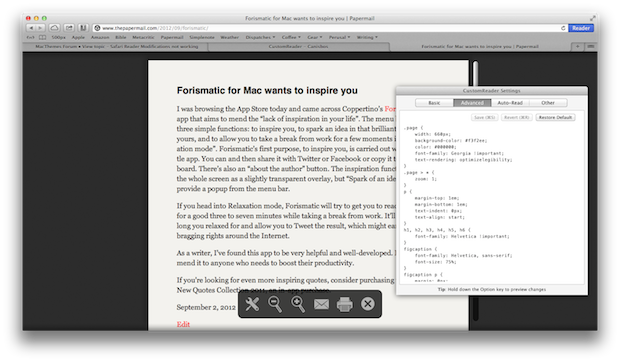The image size is (620, 362).
Task: Open the red Edit link below article
Action: point(183,324)
